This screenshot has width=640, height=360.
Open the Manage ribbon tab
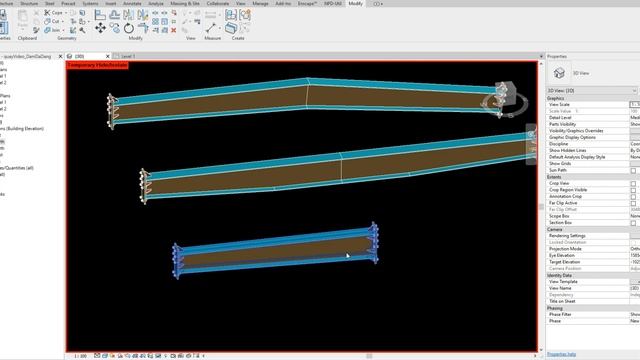(260, 3)
